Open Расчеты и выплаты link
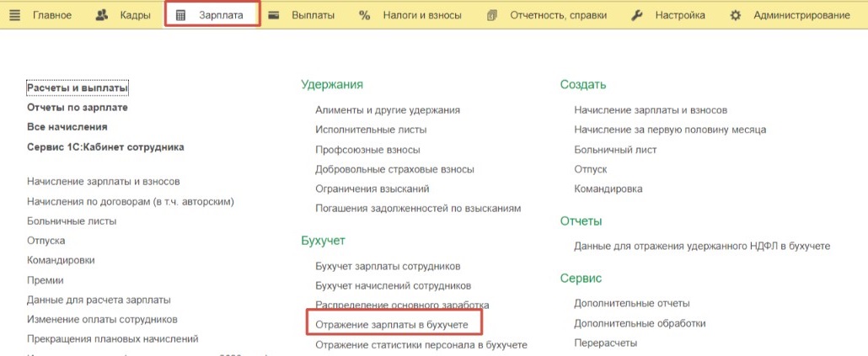The image size is (868, 356). (78, 88)
